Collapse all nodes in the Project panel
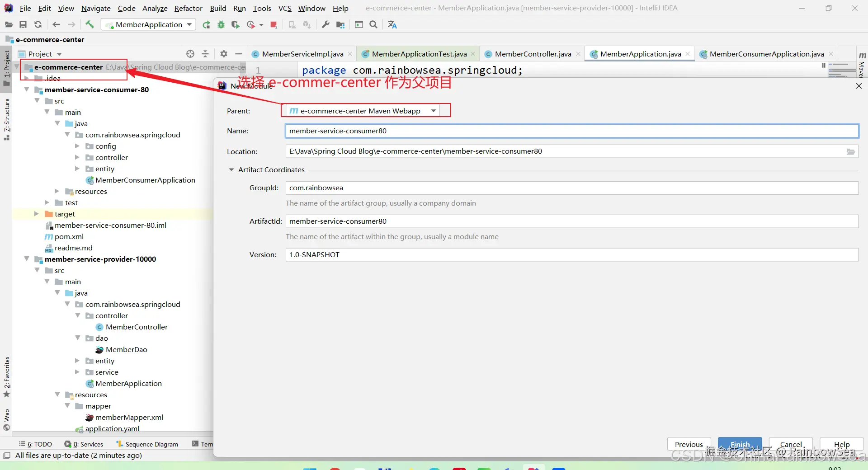Image resolution: width=868 pixels, height=470 pixels. point(205,54)
